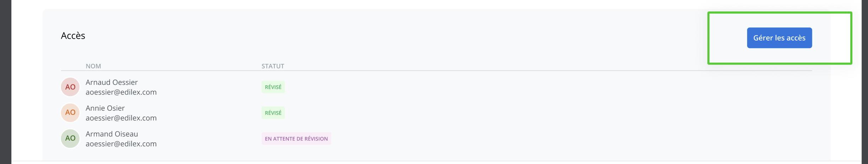Click the email under Annie Osier
Screen dimensions: 868x164
click(121, 118)
